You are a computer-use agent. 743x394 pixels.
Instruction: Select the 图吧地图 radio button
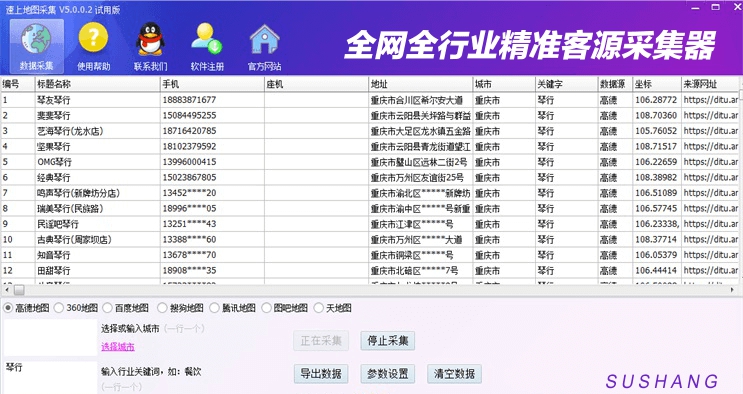point(266,308)
